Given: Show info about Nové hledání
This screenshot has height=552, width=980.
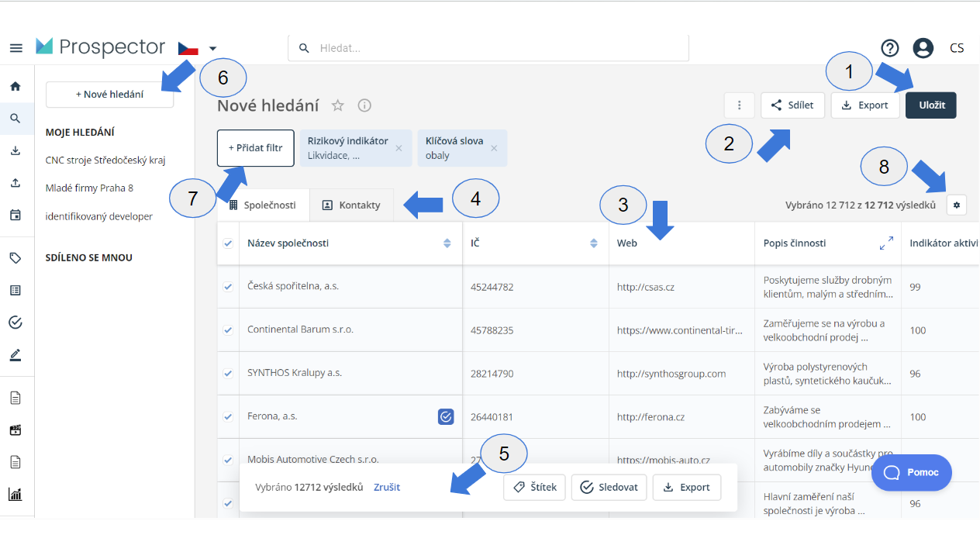Looking at the screenshot, I should [x=364, y=105].
